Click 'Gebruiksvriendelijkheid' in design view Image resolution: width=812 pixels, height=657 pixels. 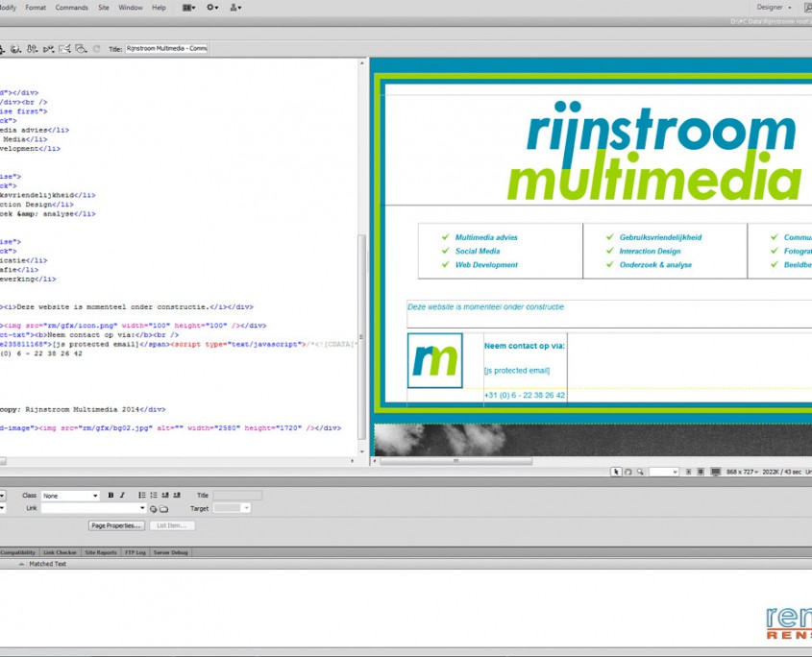660,237
